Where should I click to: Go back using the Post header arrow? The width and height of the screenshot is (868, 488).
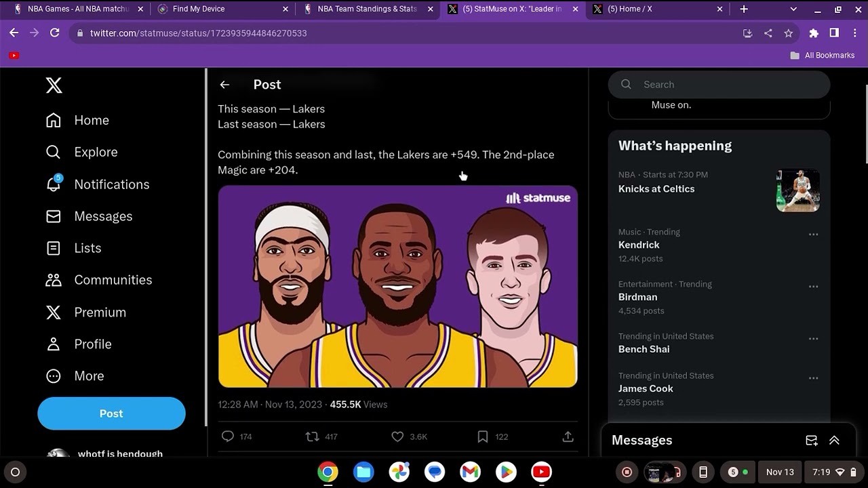coord(224,85)
